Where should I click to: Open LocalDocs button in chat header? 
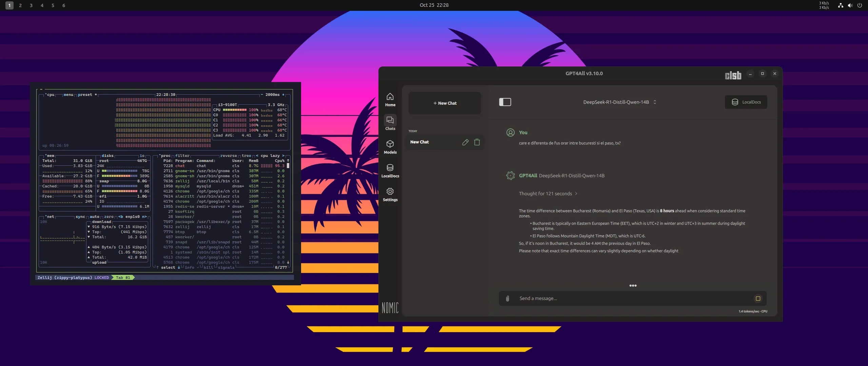point(746,102)
